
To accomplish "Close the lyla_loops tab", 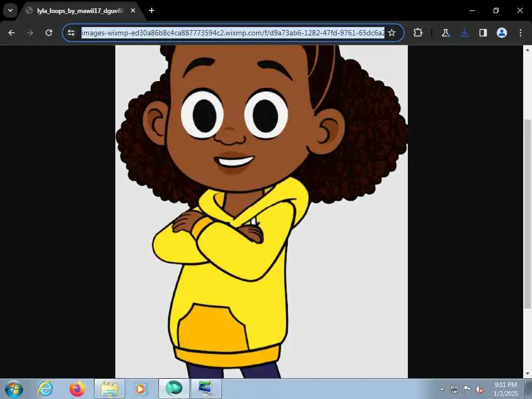I will click(x=133, y=10).
